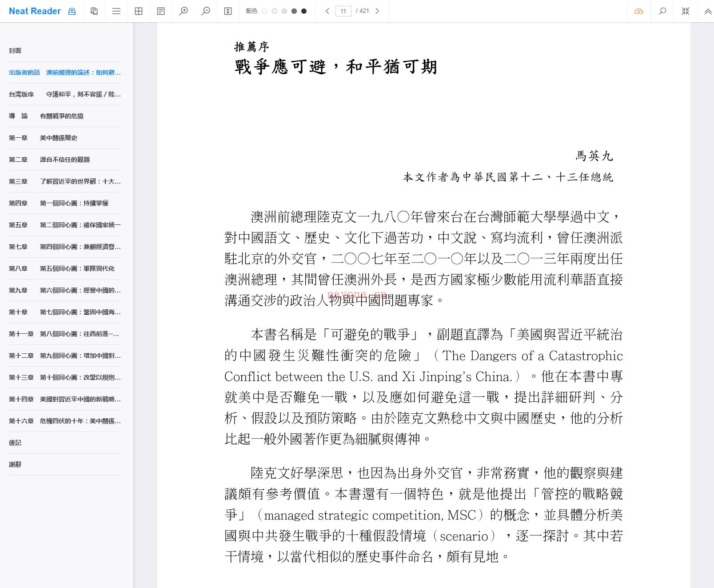The height and width of the screenshot is (588, 714).
Task: Click the heading 戰爭應可避，和平猶可期
Action: (336, 67)
